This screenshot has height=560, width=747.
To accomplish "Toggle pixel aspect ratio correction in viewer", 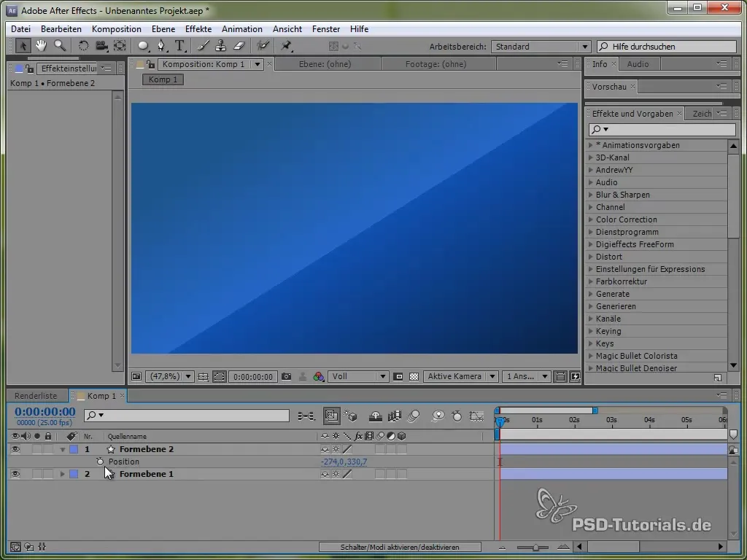I will (561, 377).
